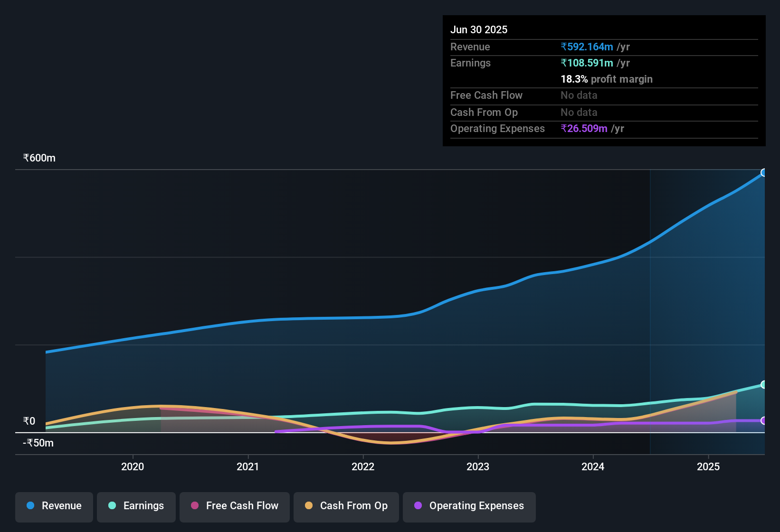Select the 2025 year label on the axis
This screenshot has width=780, height=532.
click(709, 466)
